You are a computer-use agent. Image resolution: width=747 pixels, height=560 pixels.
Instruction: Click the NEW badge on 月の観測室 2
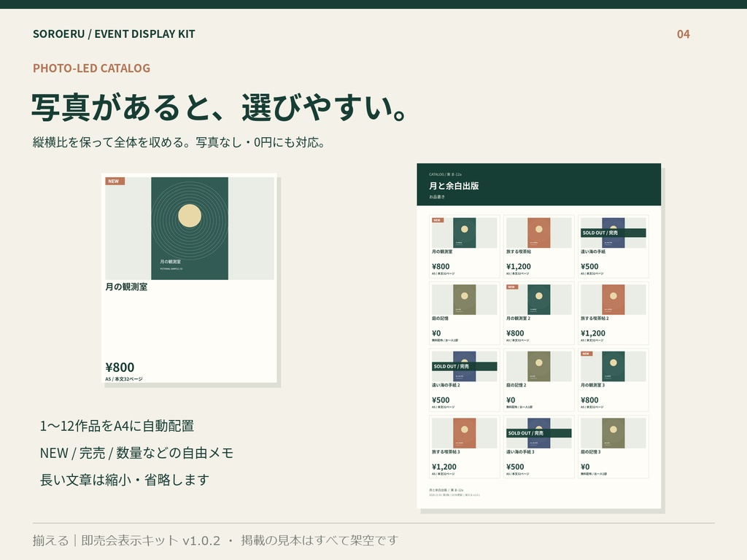[511, 287]
